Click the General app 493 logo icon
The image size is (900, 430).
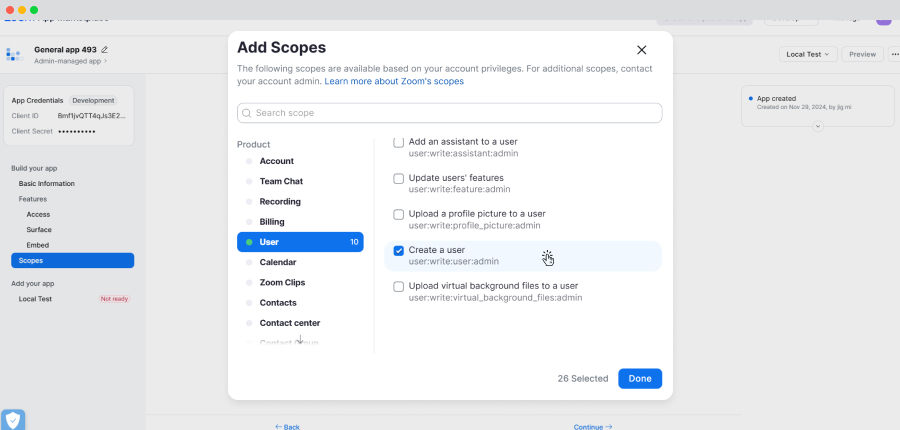pyautogui.click(x=14, y=55)
